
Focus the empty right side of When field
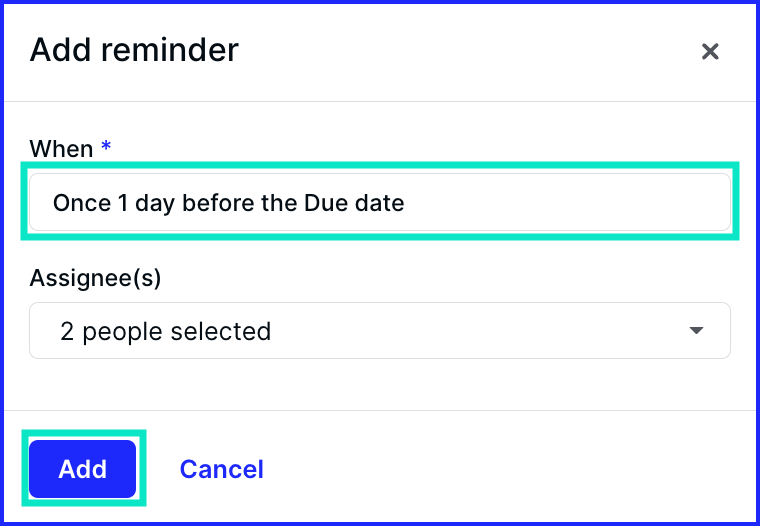(567, 202)
